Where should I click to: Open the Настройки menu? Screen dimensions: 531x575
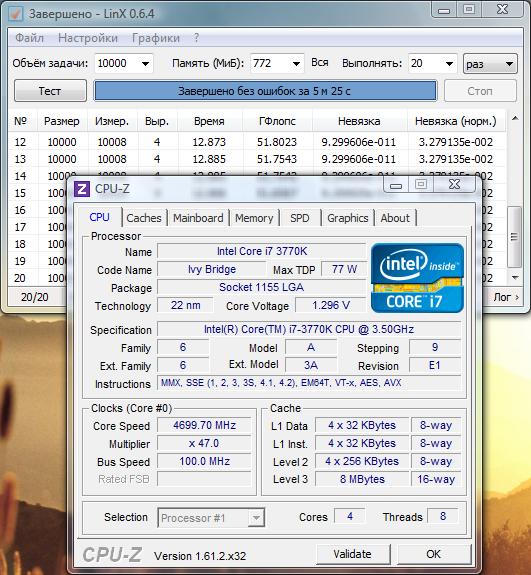[x=88, y=38]
